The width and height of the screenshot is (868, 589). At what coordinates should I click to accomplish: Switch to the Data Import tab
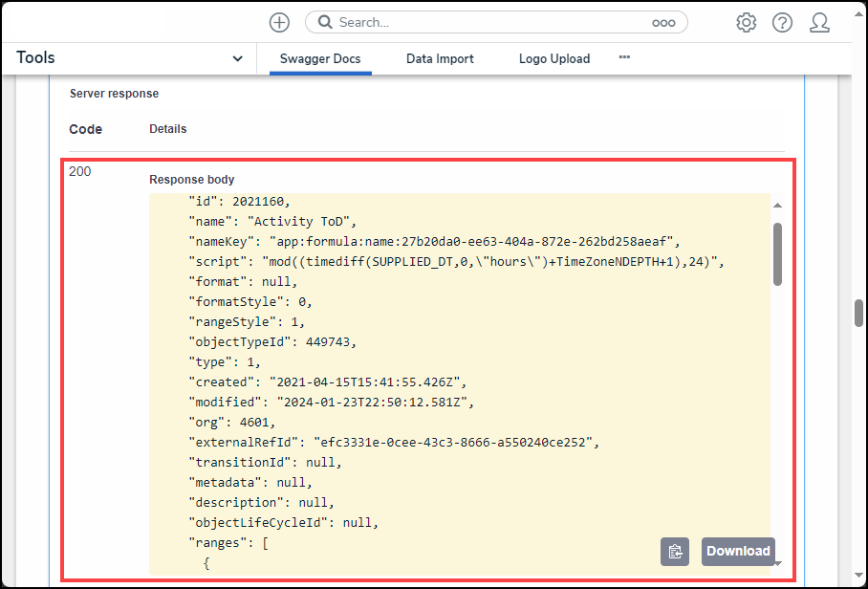[440, 58]
